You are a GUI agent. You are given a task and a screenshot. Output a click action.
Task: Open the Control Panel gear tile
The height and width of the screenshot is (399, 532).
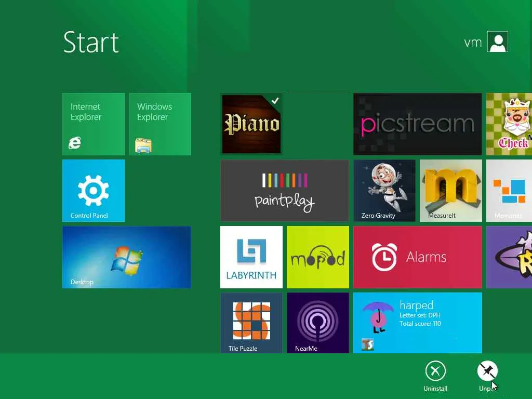[94, 190]
